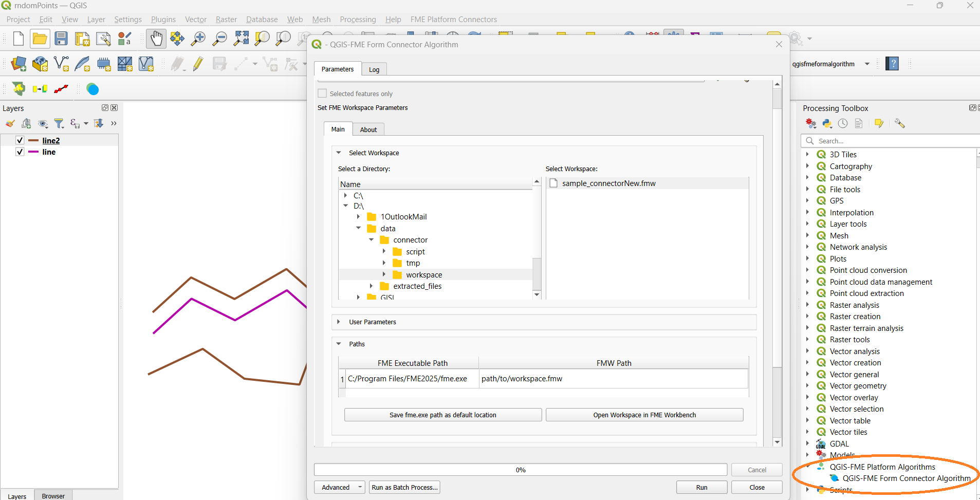
Task: Click New Mesh Layer icon
Action: 125,64
